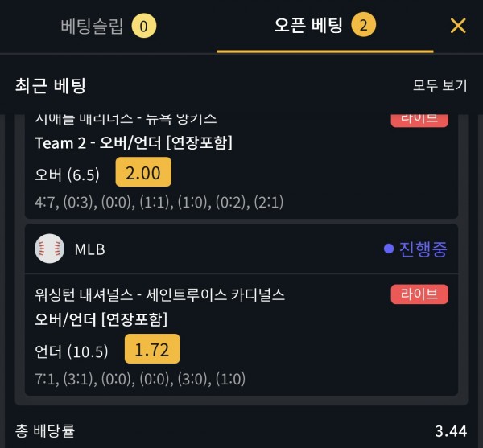This screenshot has height=448, width=483.
Task: Click the yellow 2 counter badge
Action: pyautogui.click(x=364, y=25)
